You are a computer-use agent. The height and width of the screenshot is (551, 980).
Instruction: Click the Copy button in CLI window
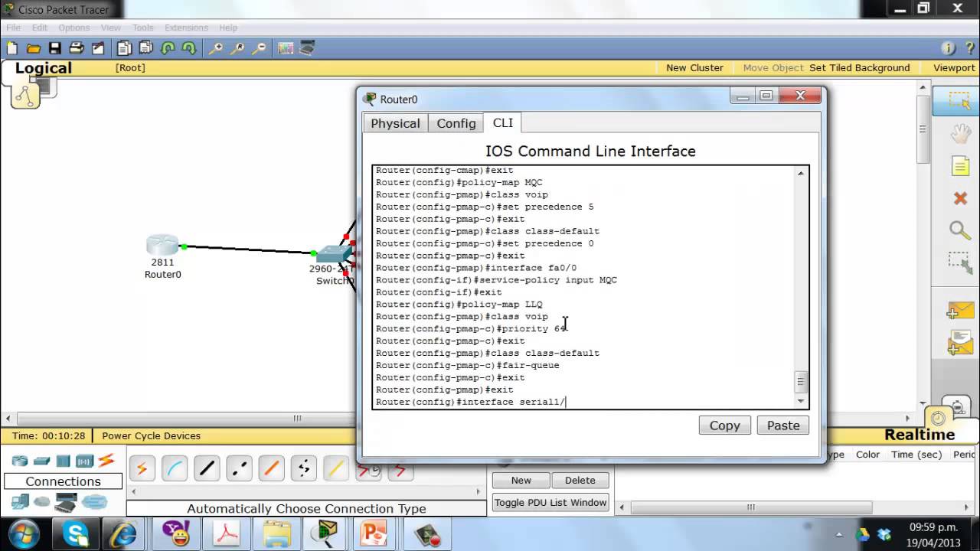click(724, 425)
